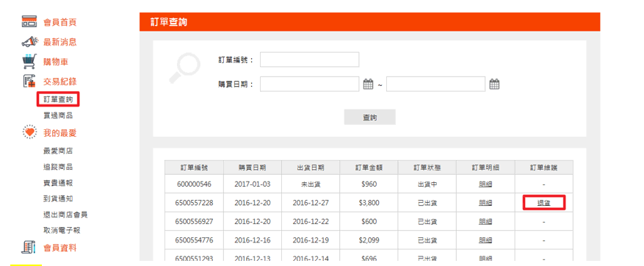Image resolution: width=644 pixels, height=266 pixels.
Task: Open 會員資料 in the sidebar
Action: click(x=59, y=248)
